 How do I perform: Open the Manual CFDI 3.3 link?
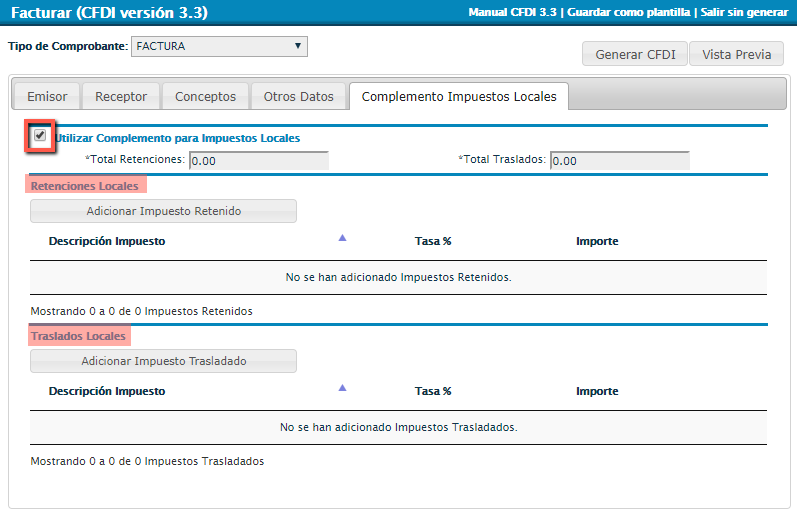(x=513, y=12)
